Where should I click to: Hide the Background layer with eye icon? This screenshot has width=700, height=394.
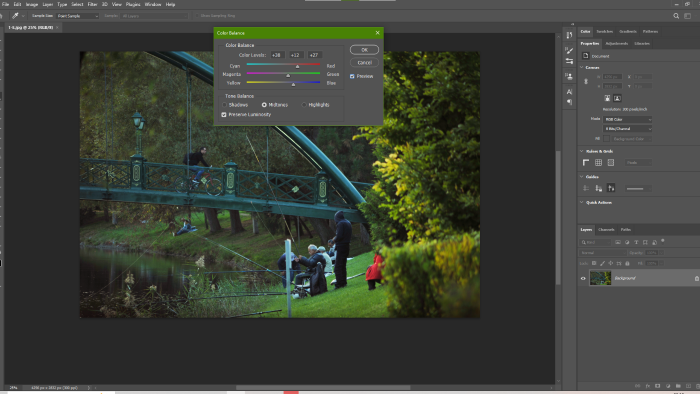[x=583, y=278]
